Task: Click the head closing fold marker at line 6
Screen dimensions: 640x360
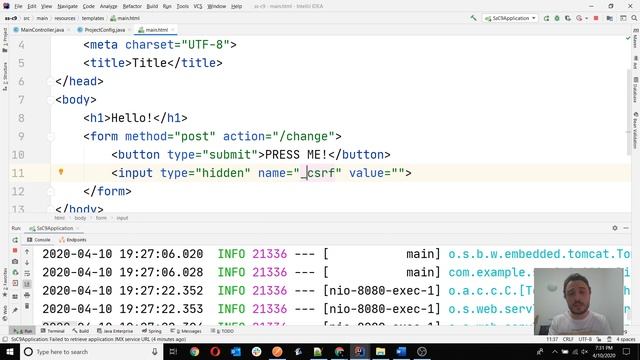Action: pyautogui.click(x=51, y=81)
